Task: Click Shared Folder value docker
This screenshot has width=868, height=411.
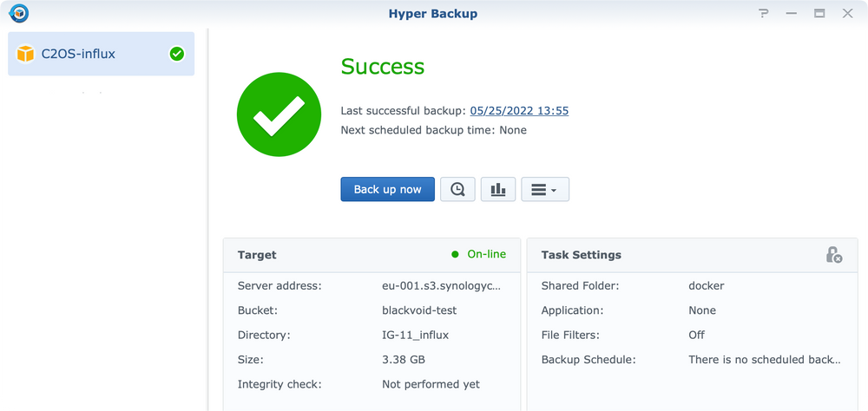Action: pyautogui.click(x=707, y=286)
